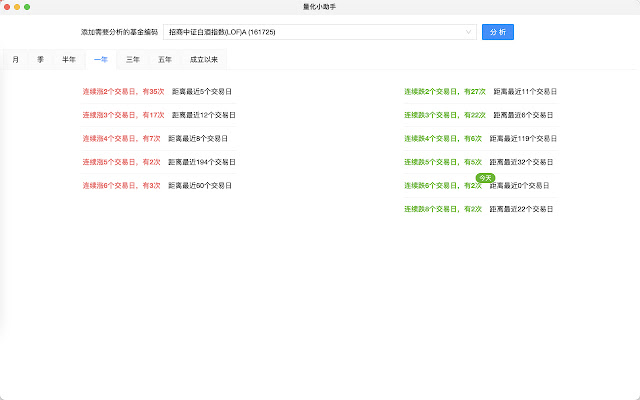Screen dimensions: 640x400
Task: Minimize the window with the yellow button
Action: (x=17, y=7)
